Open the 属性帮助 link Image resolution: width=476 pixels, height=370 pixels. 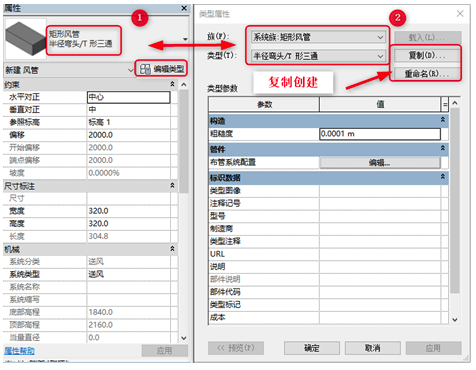pyautogui.click(x=19, y=351)
